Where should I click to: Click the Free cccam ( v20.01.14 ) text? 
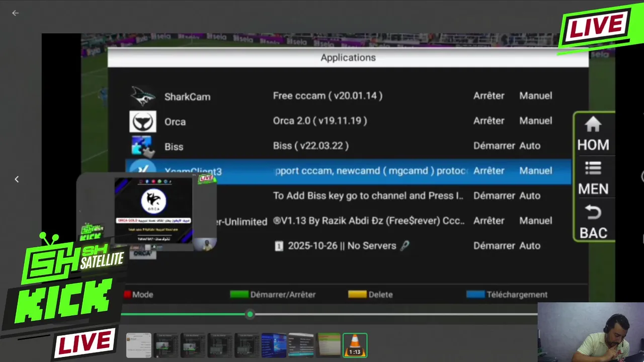[328, 96]
